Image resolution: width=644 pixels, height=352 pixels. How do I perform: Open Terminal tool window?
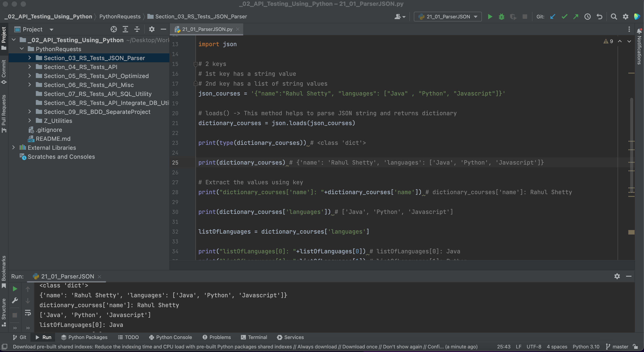254,337
